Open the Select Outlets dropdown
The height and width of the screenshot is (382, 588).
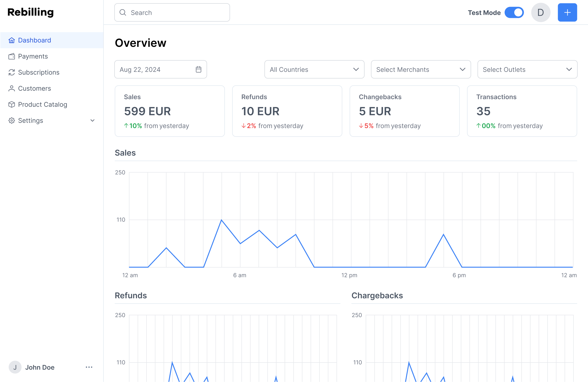(527, 69)
